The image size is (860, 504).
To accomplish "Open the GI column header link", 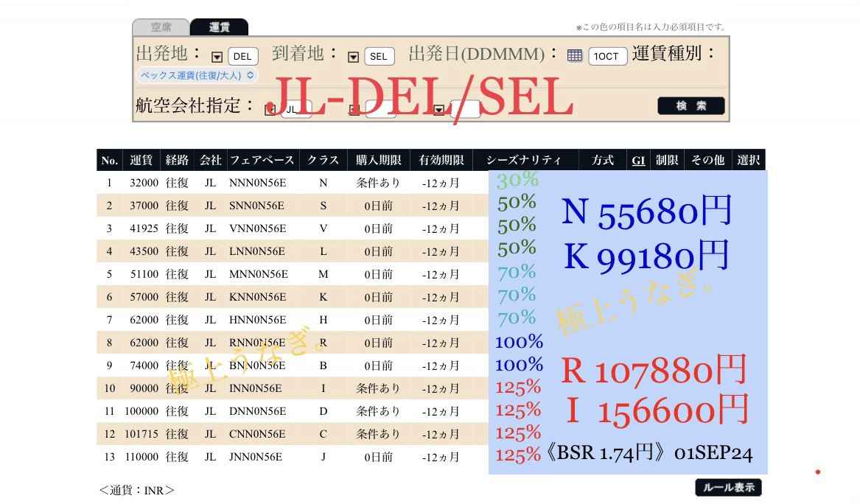I will [638, 160].
